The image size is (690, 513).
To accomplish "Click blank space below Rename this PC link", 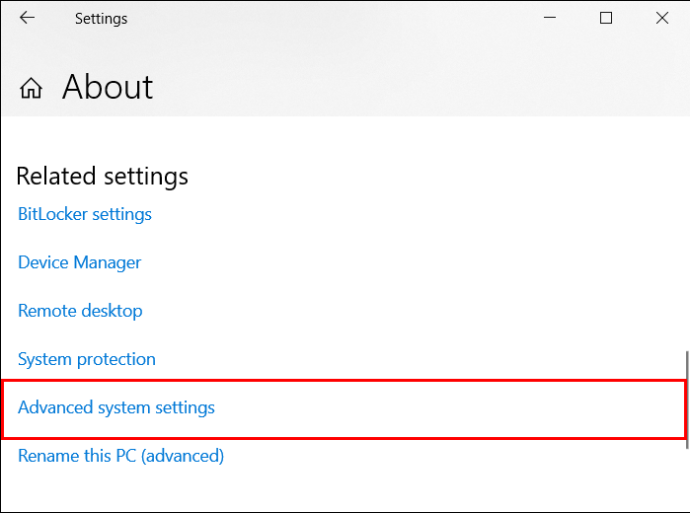I will pyautogui.click(x=343, y=488).
